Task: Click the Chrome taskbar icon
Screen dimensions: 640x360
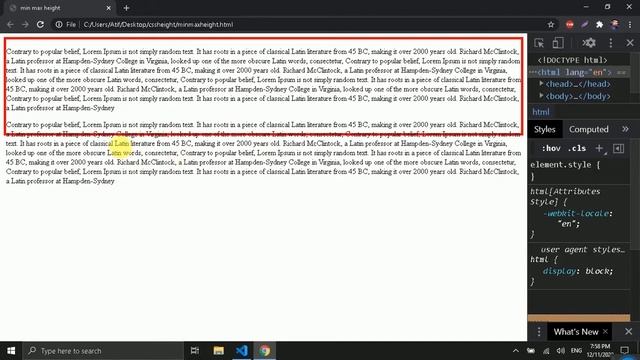Action: pos(264,351)
